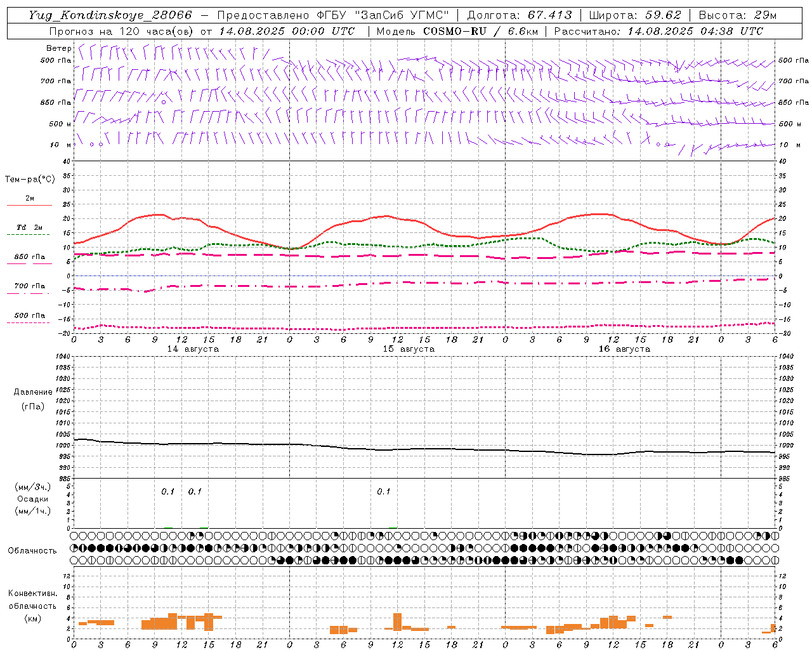Click the Конвективн. convective cloud label

pyautogui.click(x=33, y=594)
